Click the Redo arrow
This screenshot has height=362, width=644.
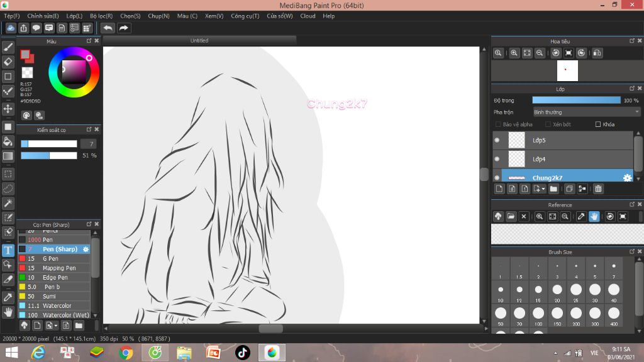pyautogui.click(x=123, y=28)
